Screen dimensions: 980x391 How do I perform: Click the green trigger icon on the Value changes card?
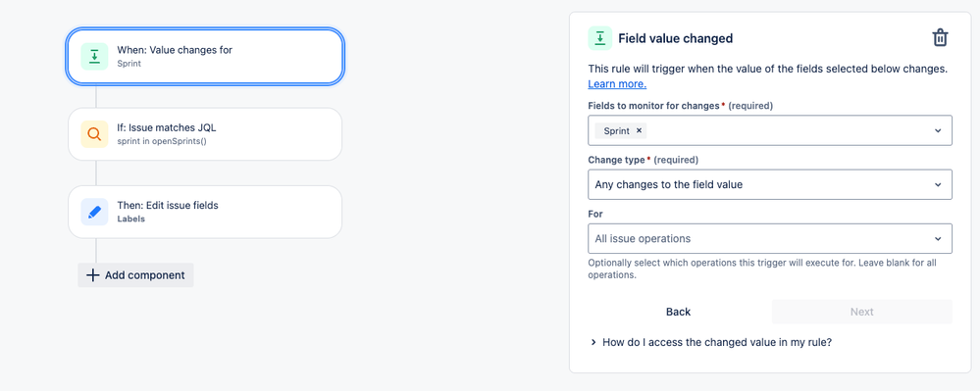(x=94, y=57)
